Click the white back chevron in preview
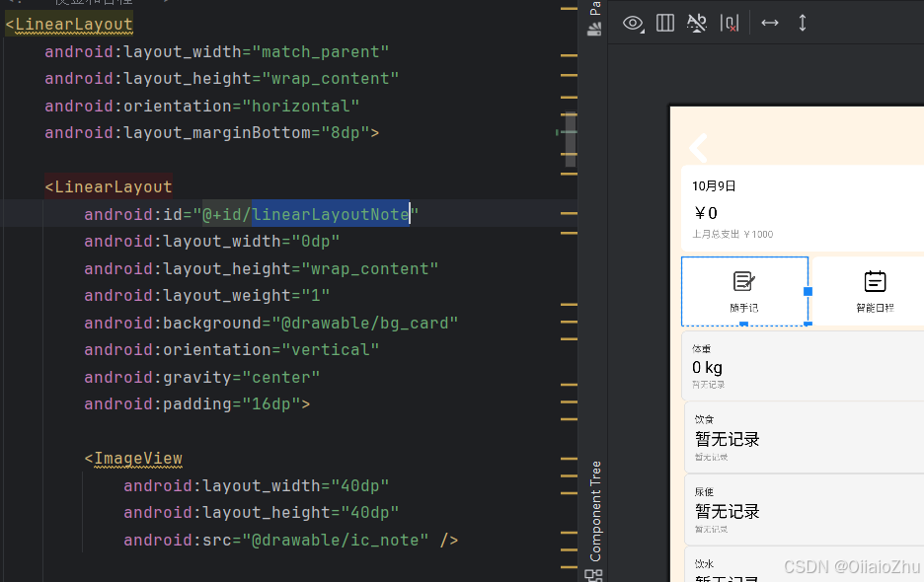 [x=698, y=147]
